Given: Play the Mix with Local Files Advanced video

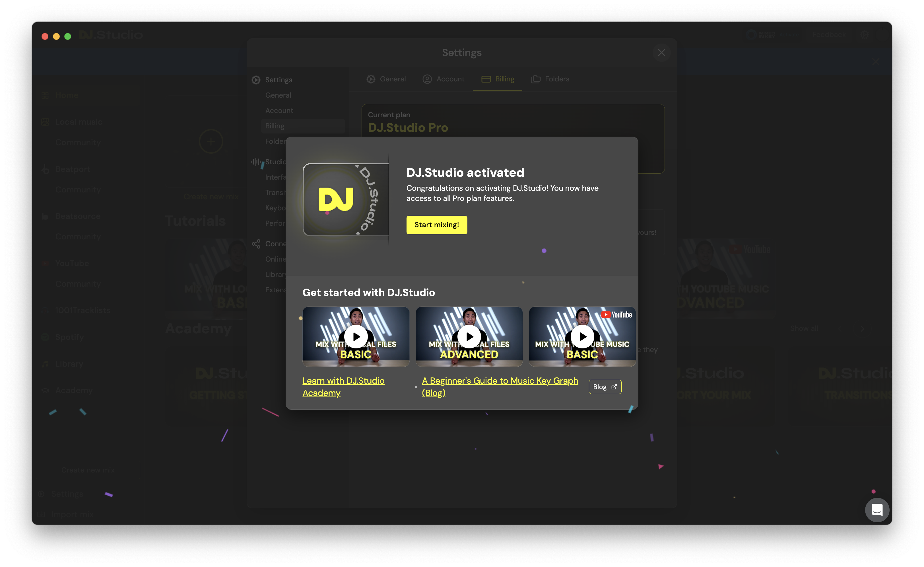Looking at the screenshot, I should coord(469,337).
